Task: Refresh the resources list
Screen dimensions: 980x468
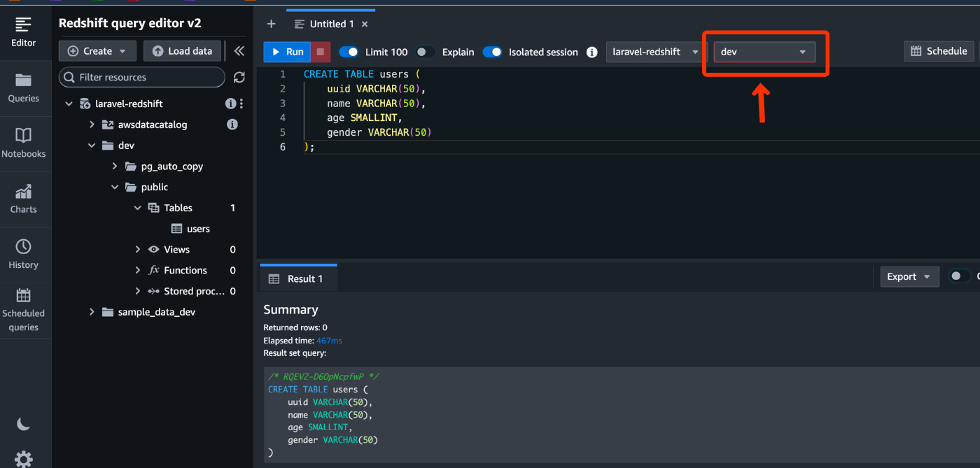Action: [239, 77]
